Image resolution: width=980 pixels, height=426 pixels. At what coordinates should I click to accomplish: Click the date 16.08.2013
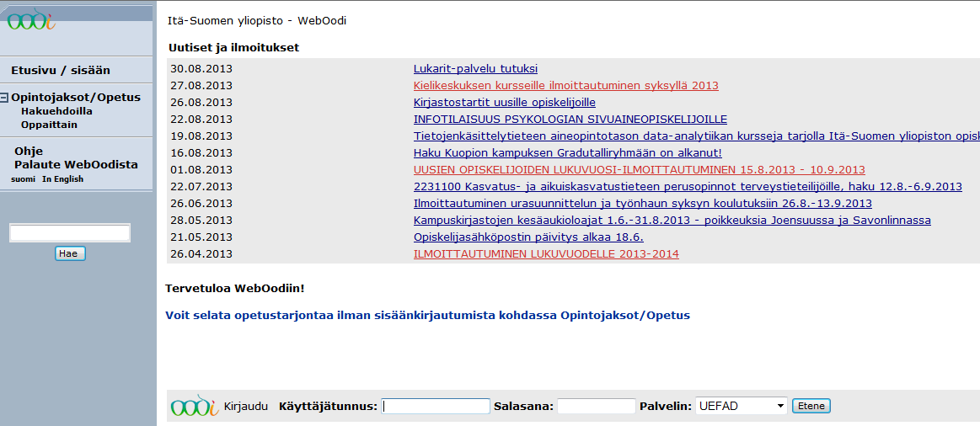(x=201, y=153)
